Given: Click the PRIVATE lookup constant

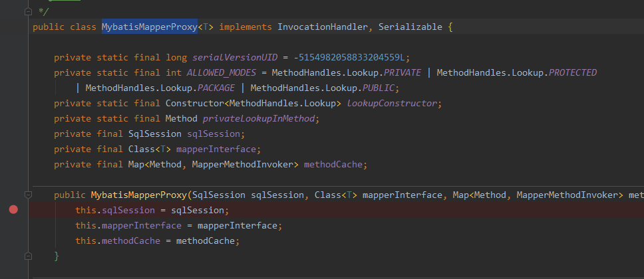Looking at the screenshot, I should tap(402, 73).
